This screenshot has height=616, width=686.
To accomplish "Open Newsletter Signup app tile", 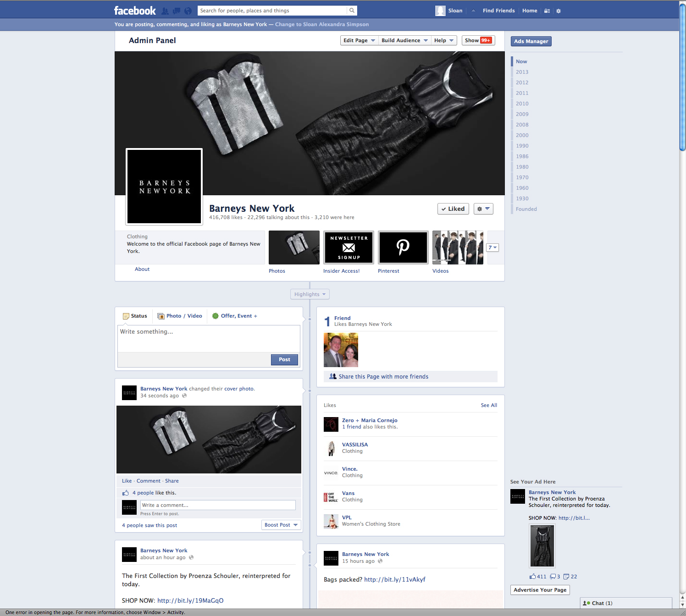I will 349,247.
